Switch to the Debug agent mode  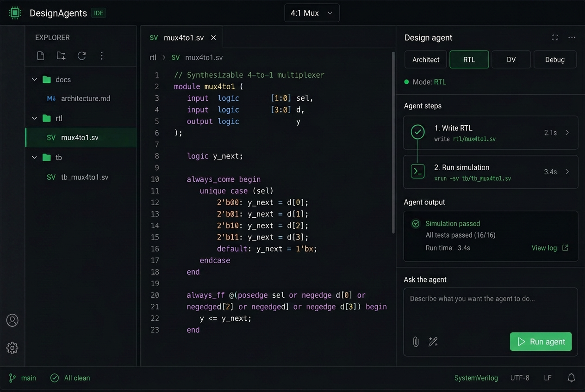(x=555, y=60)
